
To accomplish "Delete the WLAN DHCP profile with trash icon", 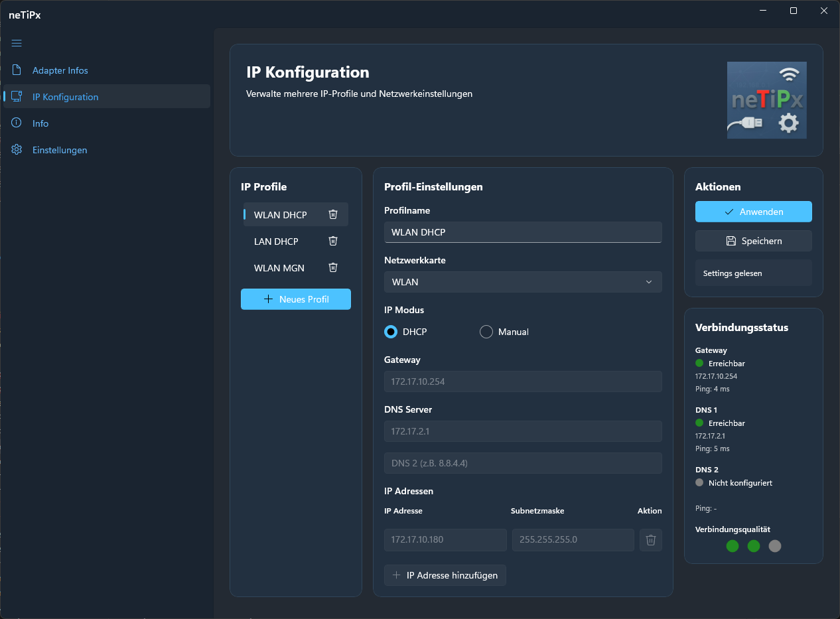I will (332, 214).
